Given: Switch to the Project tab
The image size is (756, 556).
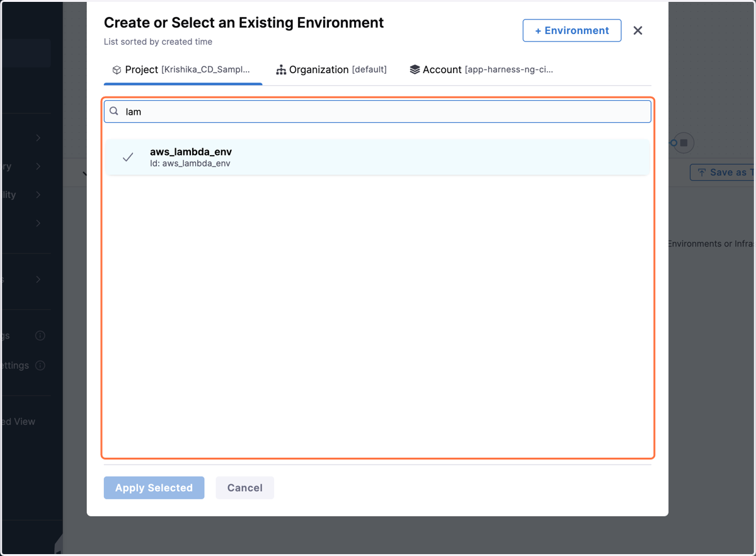Looking at the screenshot, I should [x=181, y=69].
